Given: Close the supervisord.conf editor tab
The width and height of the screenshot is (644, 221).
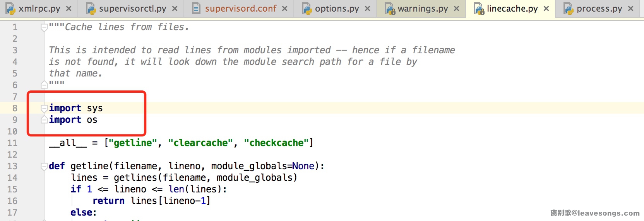Looking at the screenshot, I should pos(284,8).
